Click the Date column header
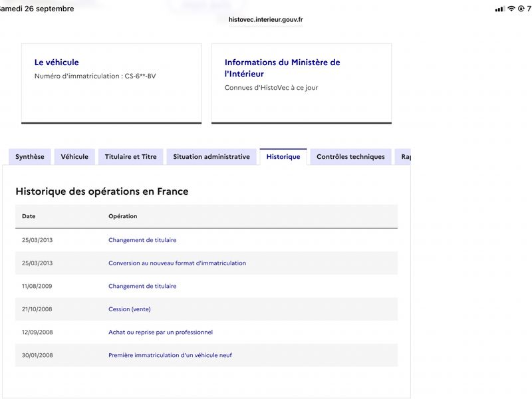Image resolution: width=532 pixels, height=399 pixels. 29,216
